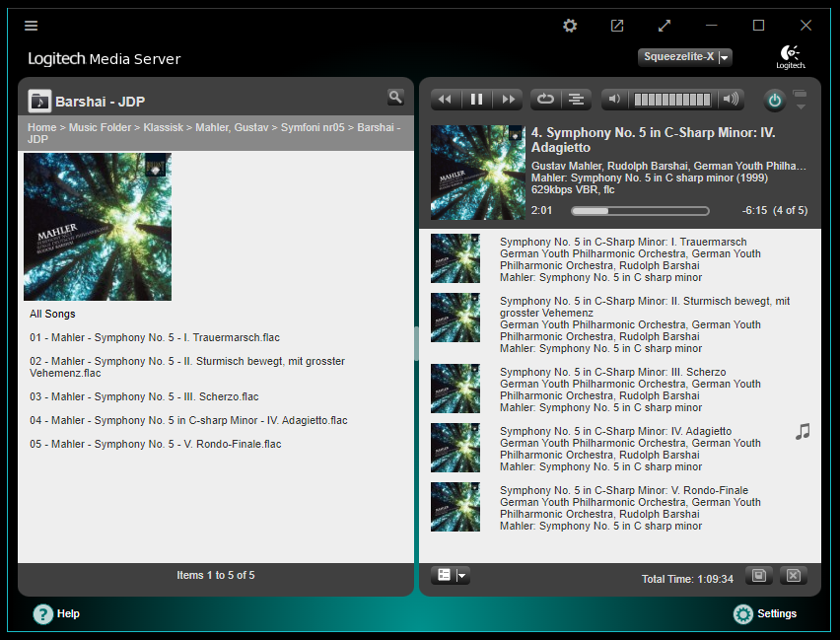Click playlist thumbnail for II. Sturmisch bewegt
This screenshot has width=840, height=640.
coord(455,318)
